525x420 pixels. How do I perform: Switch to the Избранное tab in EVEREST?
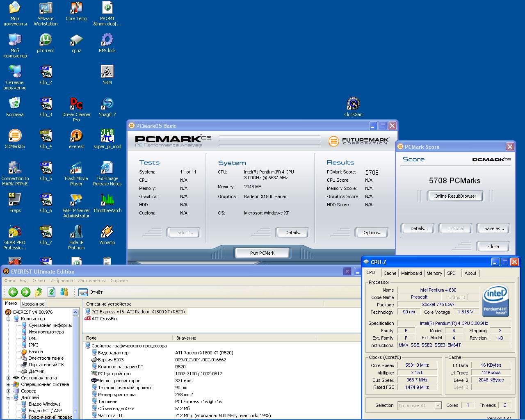coord(33,304)
